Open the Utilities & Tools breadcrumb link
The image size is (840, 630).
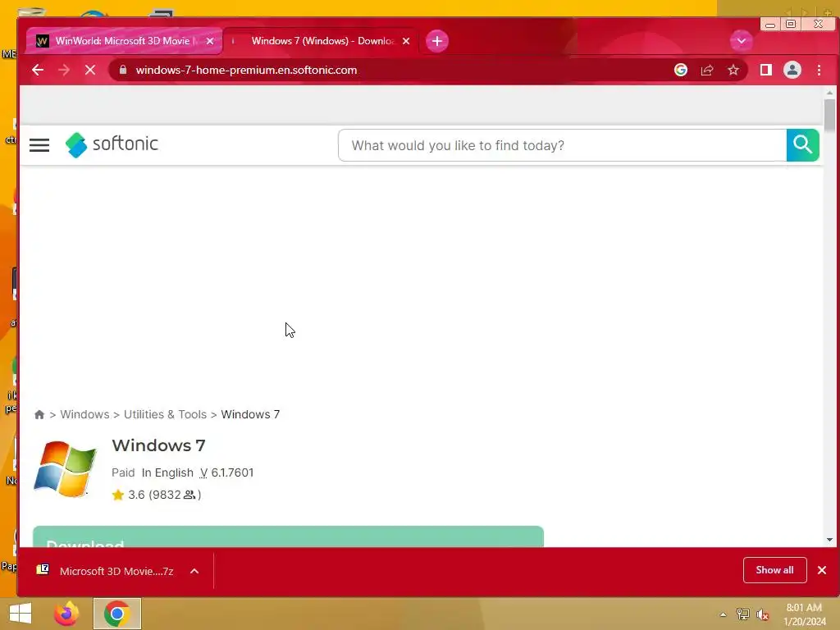[165, 414]
